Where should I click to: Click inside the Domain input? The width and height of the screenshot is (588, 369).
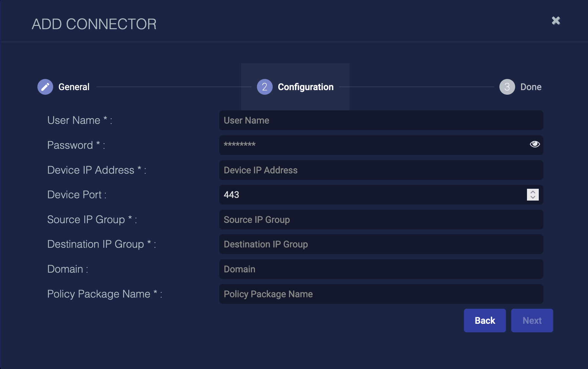pyautogui.click(x=381, y=269)
